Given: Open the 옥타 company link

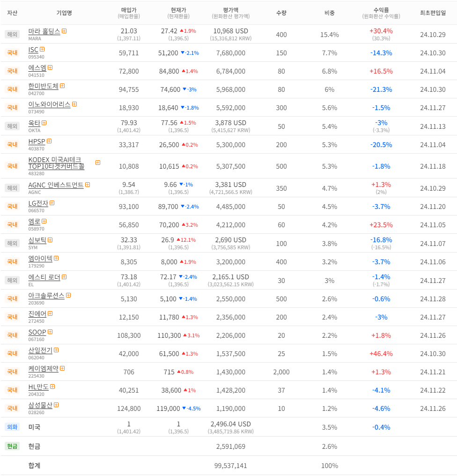Looking at the screenshot, I should pos(34,123).
